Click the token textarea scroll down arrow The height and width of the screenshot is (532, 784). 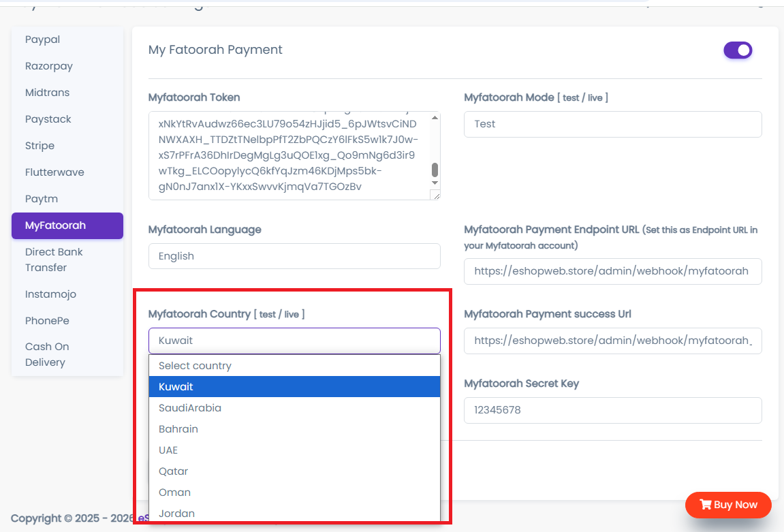point(435,183)
